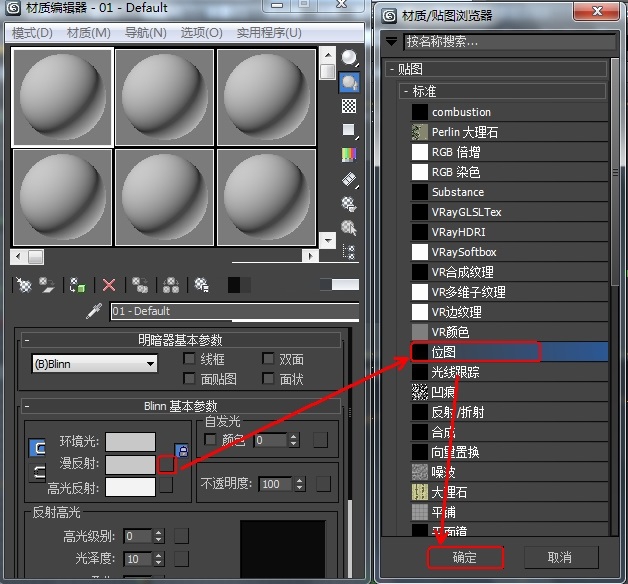628x584 pixels.
Task: Click the 高光反射 map button
Action: pos(166,485)
